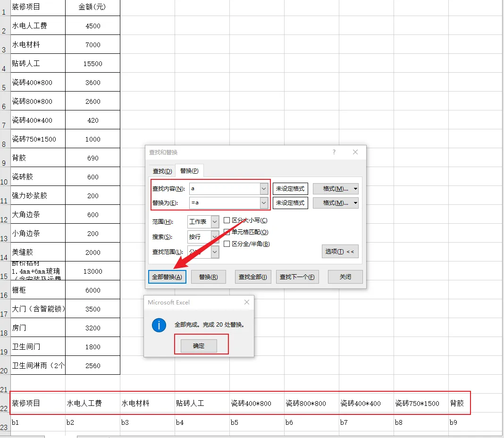The height and width of the screenshot is (438, 504).
Task: Toggle the 区分大小写(C) checkbox
Action: (x=227, y=220)
